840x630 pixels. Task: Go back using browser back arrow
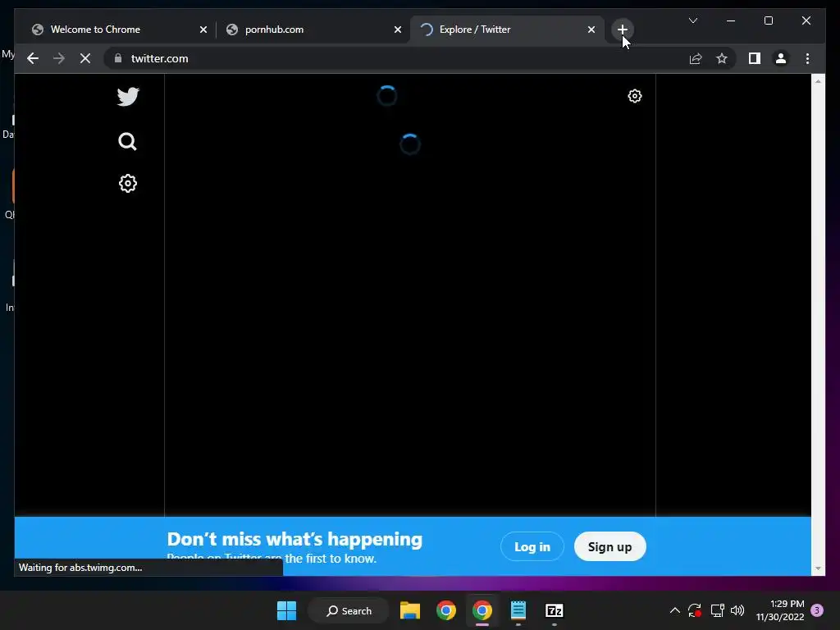click(33, 58)
